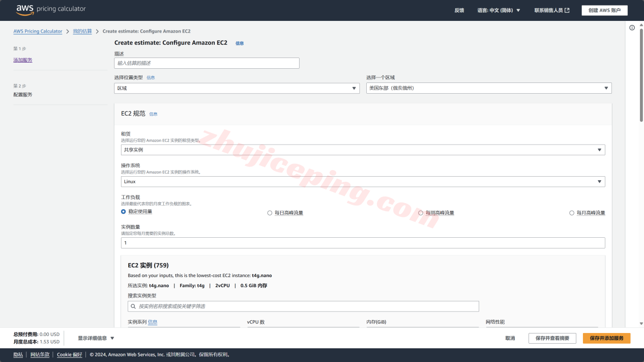Expand the 租赁 dropdown showing 共享实例
The width and height of the screenshot is (644, 362).
click(363, 150)
